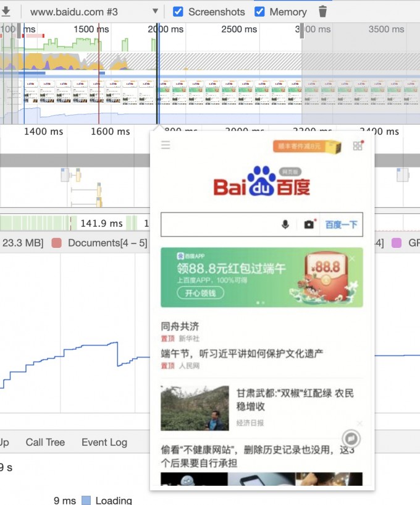Click the 百度一下 search button

coord(341,224)
